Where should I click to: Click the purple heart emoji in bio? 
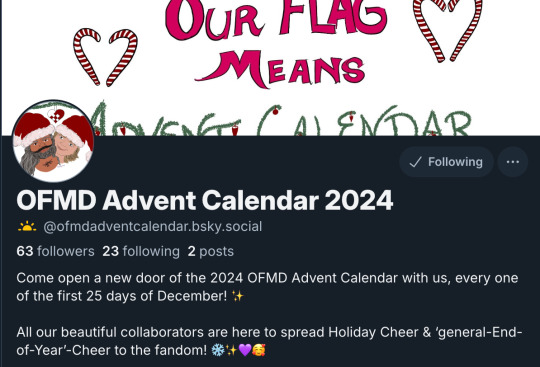[x=245, y=350]
